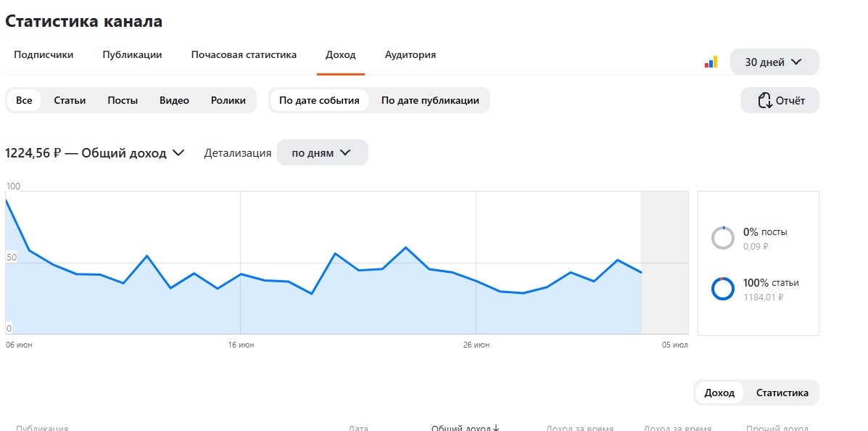Filter by Ролики
868x431 pixels.
coord(228,100)
